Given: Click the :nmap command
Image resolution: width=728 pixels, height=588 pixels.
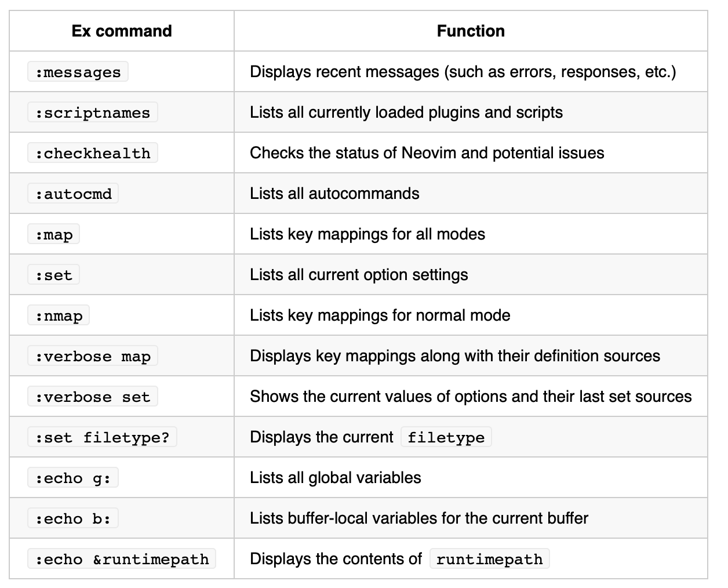Looking at the screenshot, I should [59, 315].
